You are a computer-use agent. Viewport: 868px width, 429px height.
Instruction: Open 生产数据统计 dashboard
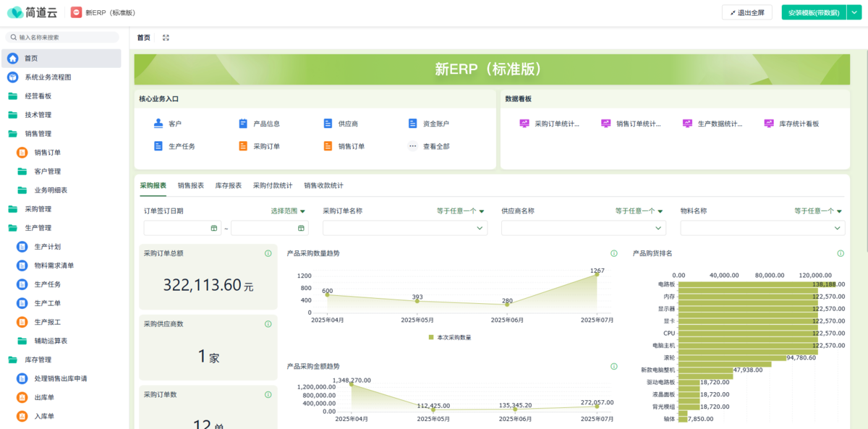click(x=712, y=124)
